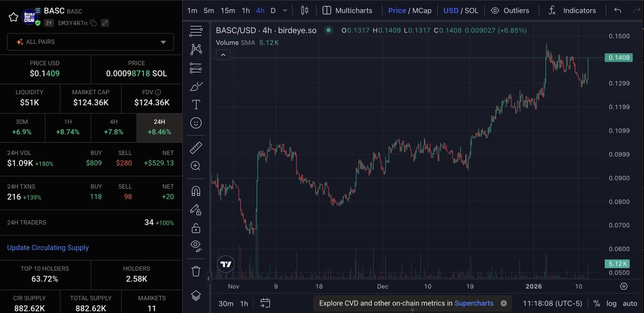This screenshot has height=313, width=644.
Task: Click the expand arrows icon beside the address
Action: [105, 23]
